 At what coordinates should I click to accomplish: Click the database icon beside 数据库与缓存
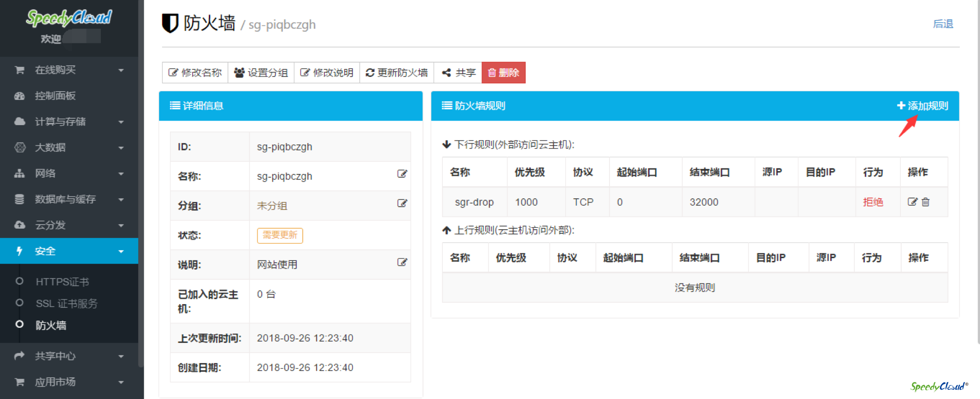click(x=19, y=199)
